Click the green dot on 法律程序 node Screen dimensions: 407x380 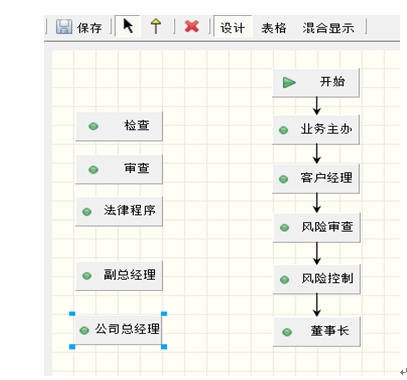[87, 212]
